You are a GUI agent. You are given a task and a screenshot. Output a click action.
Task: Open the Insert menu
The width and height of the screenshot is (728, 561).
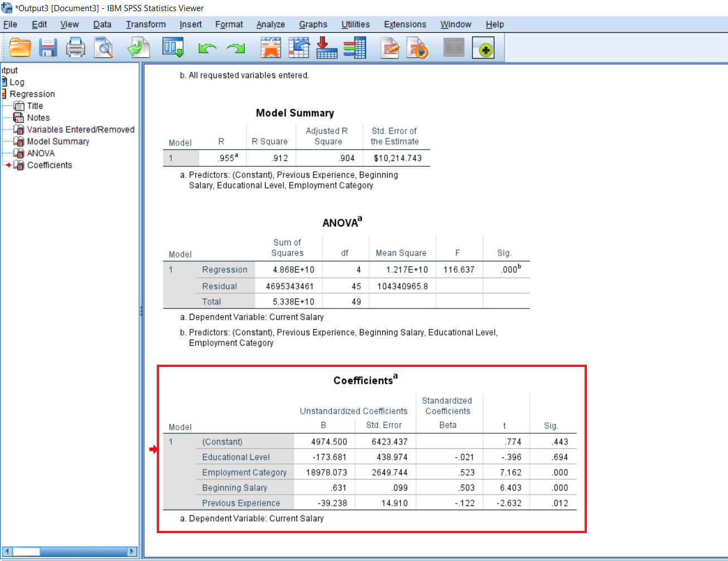(190, 25)
